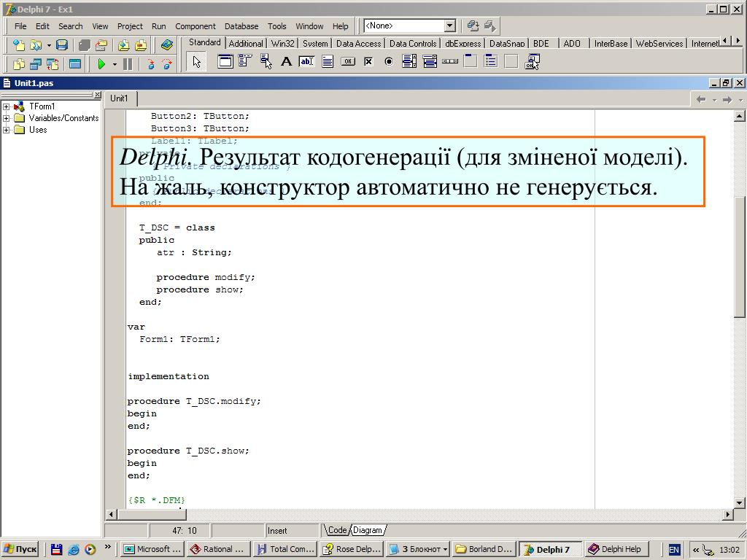
Task: Click the New Form icon
Action: point(75,64)
